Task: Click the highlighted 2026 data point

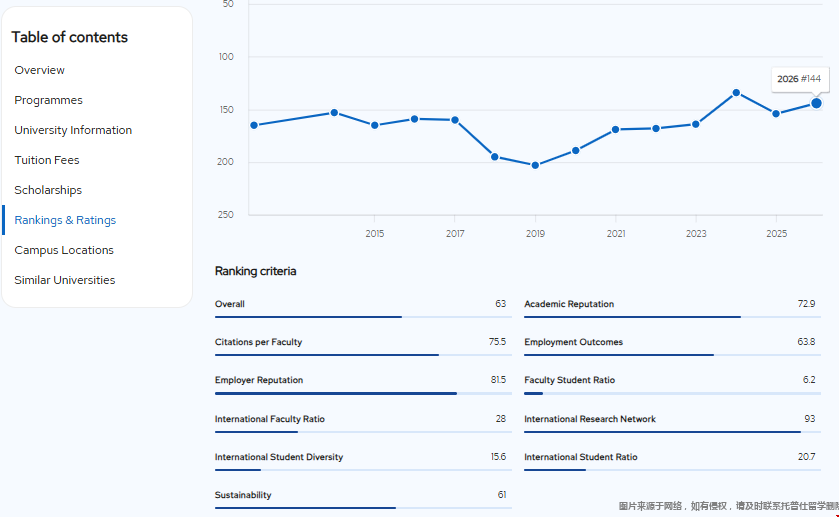Action: point(816,103)
